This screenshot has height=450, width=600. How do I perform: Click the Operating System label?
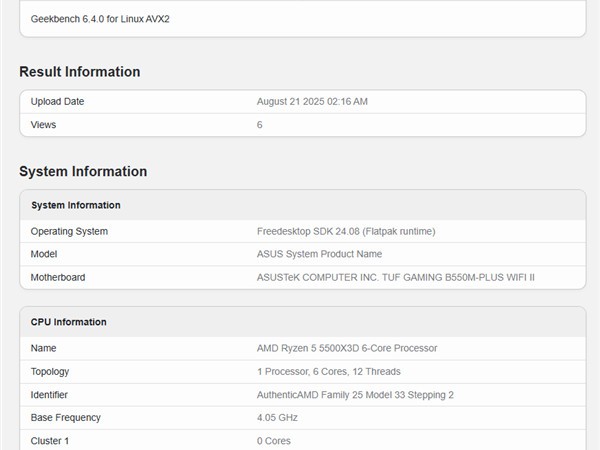(x=70, y=231)
